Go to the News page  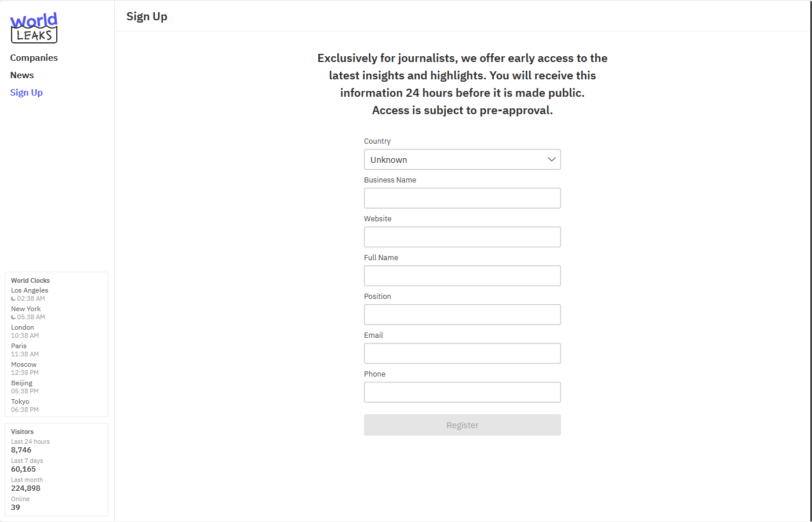22,75
